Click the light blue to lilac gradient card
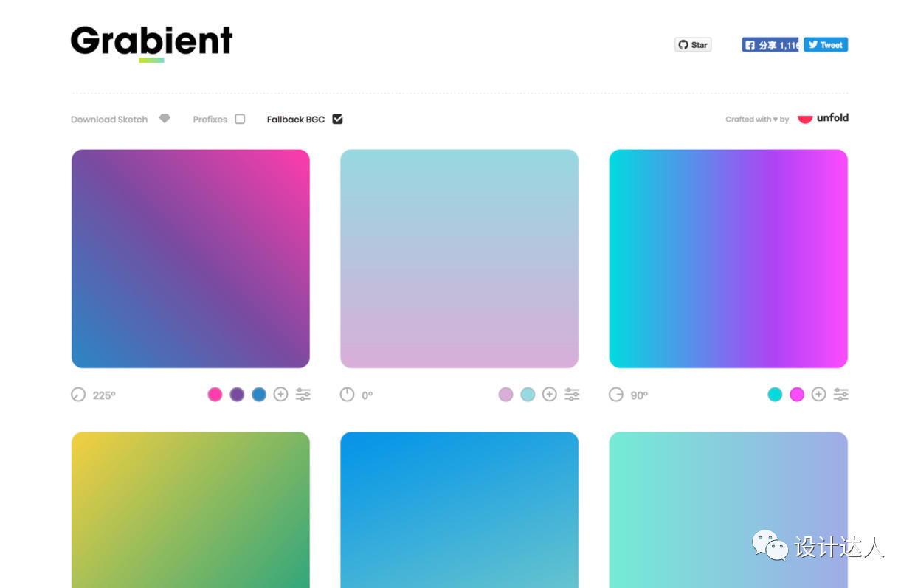Viewport: 915px width, 588px height. [459, 259]
